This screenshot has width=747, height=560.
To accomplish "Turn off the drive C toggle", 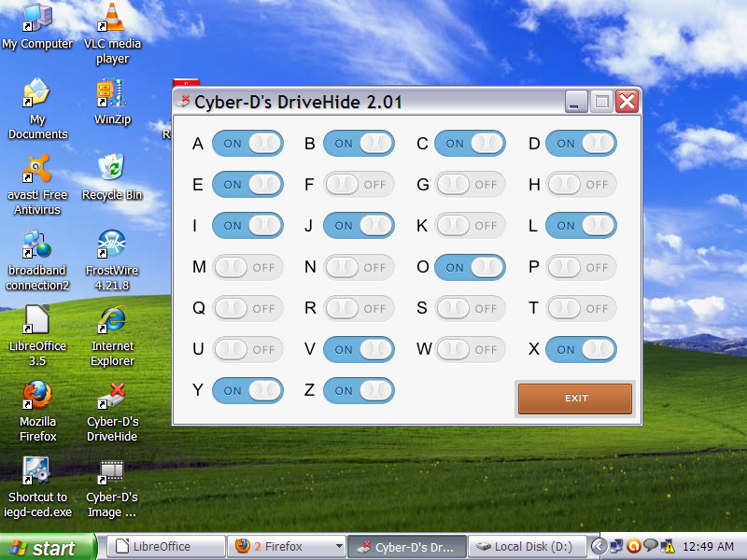I will (470, 144).
